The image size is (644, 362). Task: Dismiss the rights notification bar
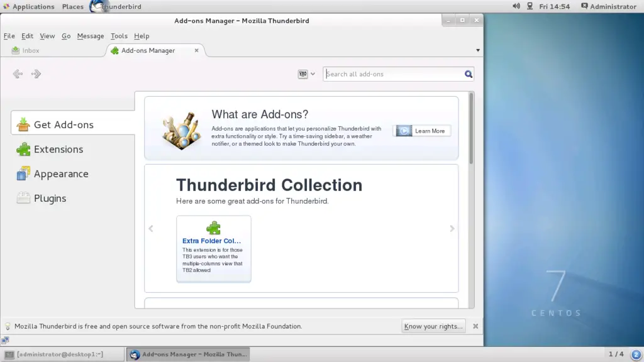tap(475, 326)
